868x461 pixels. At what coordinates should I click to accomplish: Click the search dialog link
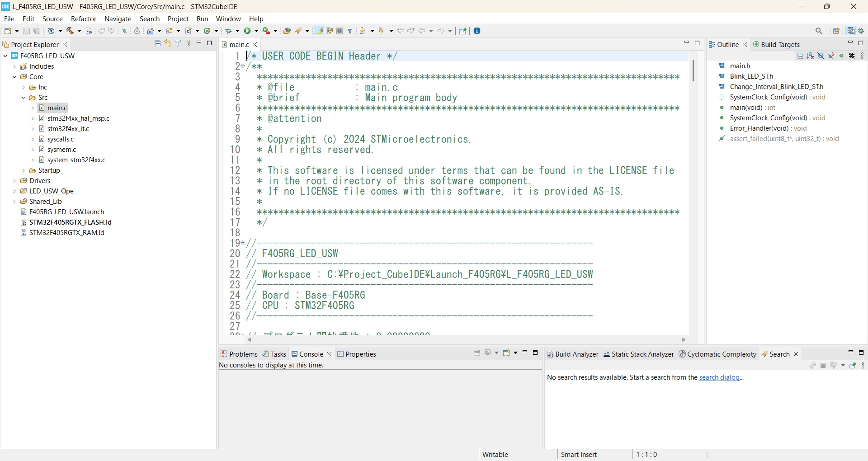(x=720, y=377)
